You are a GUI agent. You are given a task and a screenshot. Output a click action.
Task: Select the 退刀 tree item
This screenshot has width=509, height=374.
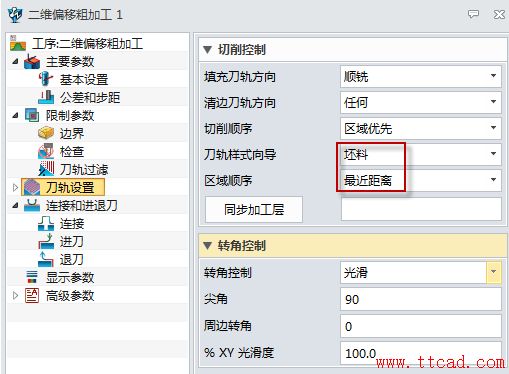(x=72, y=259)
